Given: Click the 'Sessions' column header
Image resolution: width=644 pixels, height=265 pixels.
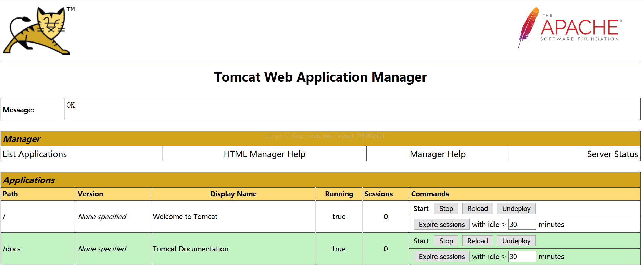Looking at the screenshot, I should click(378, 194).
